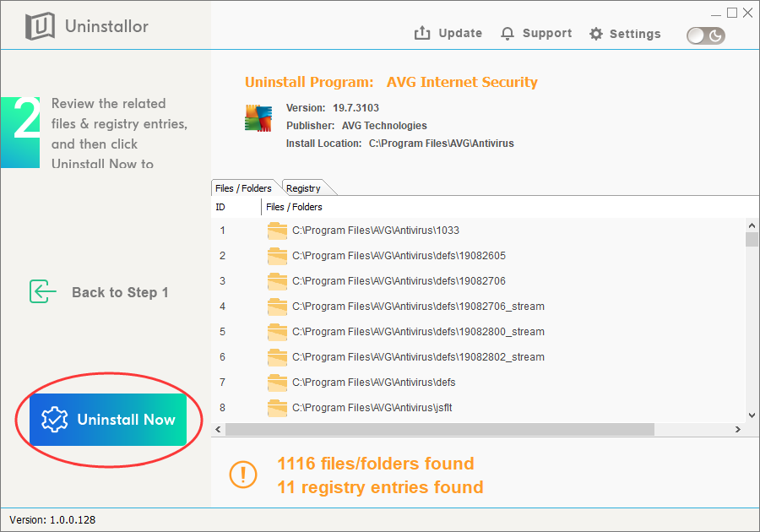Go Back to Step 1
This screenshot has height=532, width=760.
tap(99, 291)
